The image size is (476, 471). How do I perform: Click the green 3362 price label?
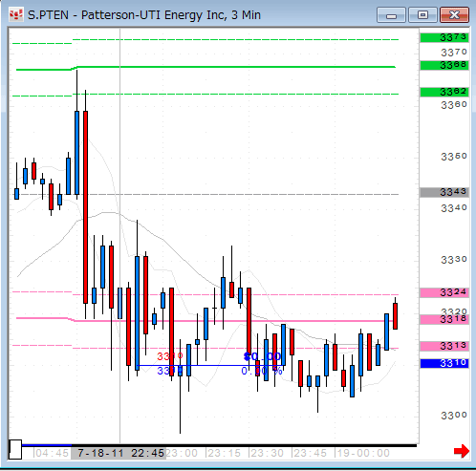pos(444,92)
